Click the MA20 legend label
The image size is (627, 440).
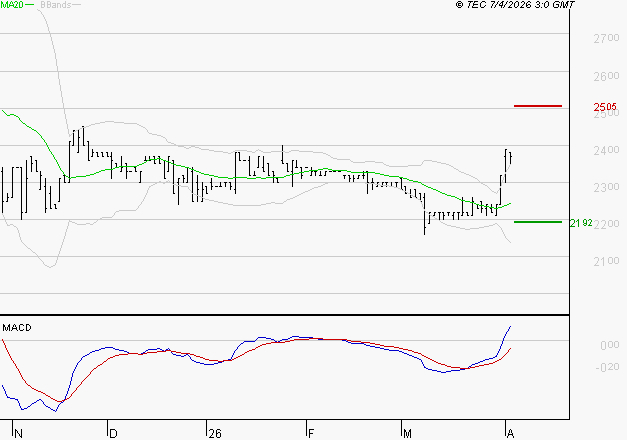click(x=12, y=5)
